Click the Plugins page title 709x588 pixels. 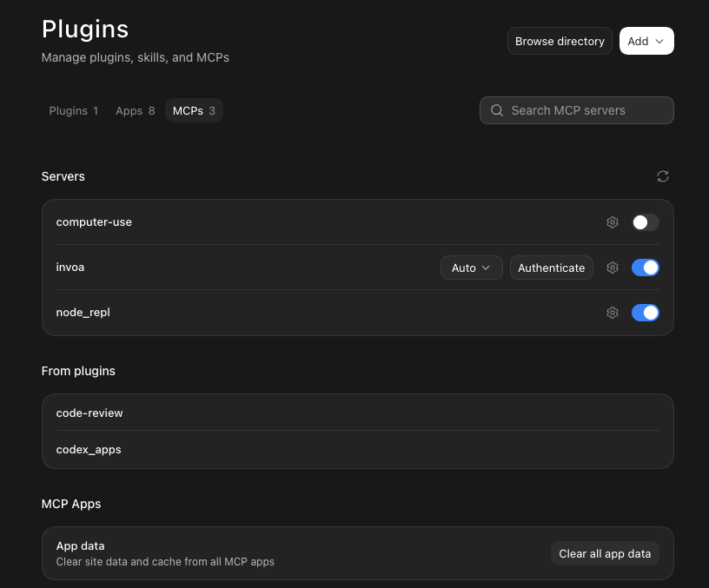click(x=85, y=30)
